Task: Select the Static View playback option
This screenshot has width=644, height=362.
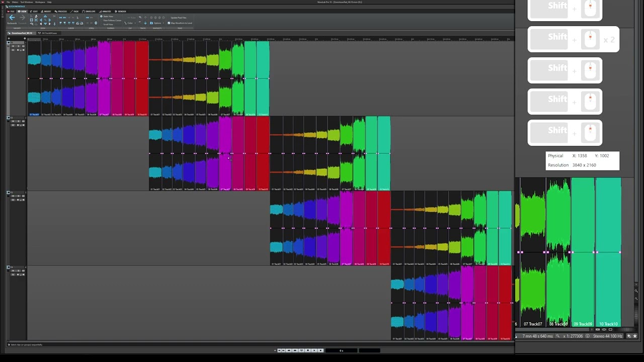Action: click(x=107, y=17)
